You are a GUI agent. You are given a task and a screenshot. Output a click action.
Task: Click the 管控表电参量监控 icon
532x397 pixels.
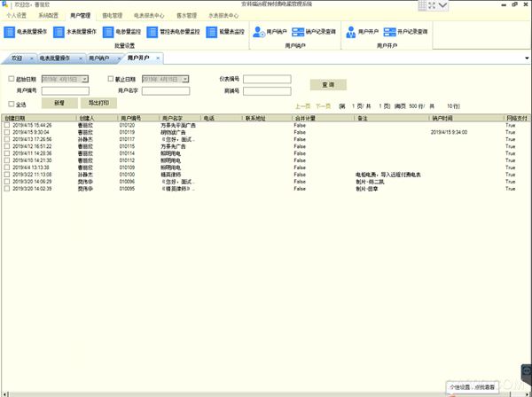tap(161, 33)
